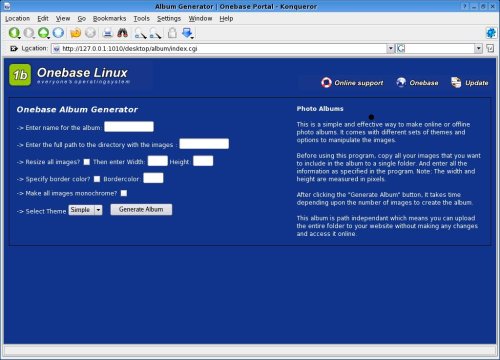Click the Update documents icon
The image size is (500, 360).
[x=456, y=82]
